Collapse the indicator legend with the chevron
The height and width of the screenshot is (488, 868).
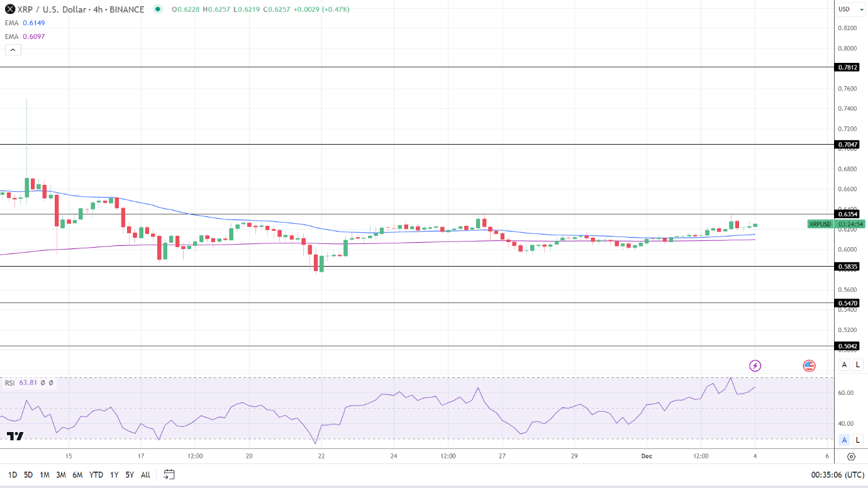[x=13, y=50]
